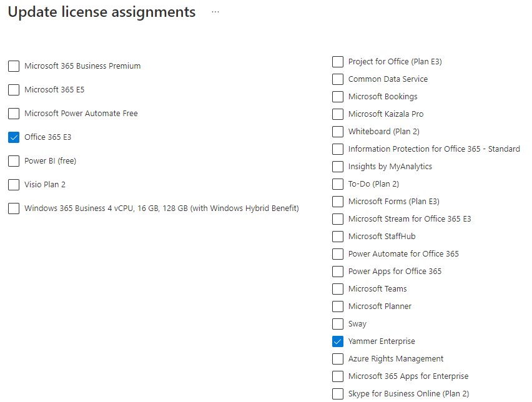532x402 pixels.
Task: Disable Yammer Enterprise
Action: pos(337,341)
